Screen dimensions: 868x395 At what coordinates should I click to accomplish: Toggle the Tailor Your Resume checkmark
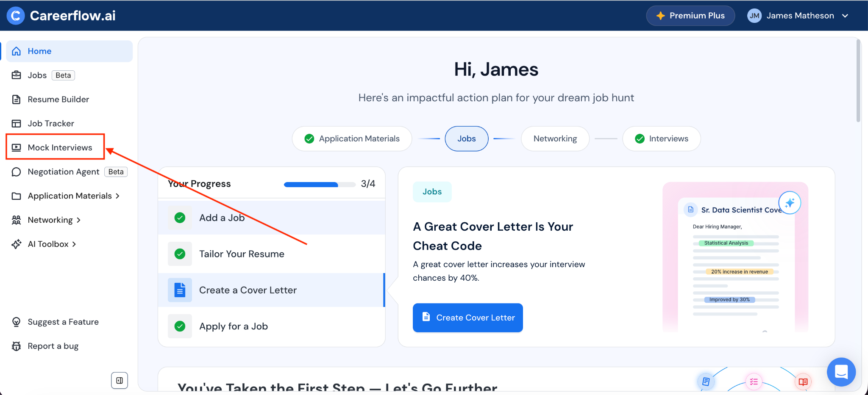pyautogui.click(x=180, y=254)
